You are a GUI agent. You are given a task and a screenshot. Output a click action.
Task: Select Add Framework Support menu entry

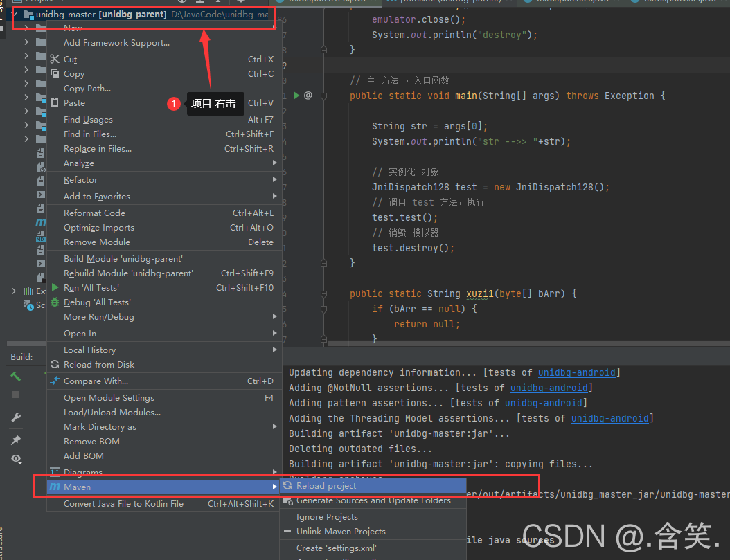click(165, 42)
